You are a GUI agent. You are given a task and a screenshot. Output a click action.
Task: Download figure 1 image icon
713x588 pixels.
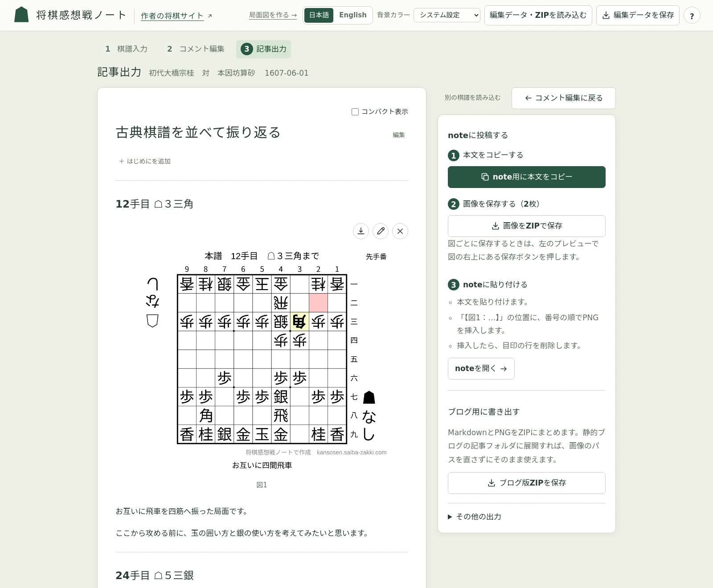coord(361,231)
